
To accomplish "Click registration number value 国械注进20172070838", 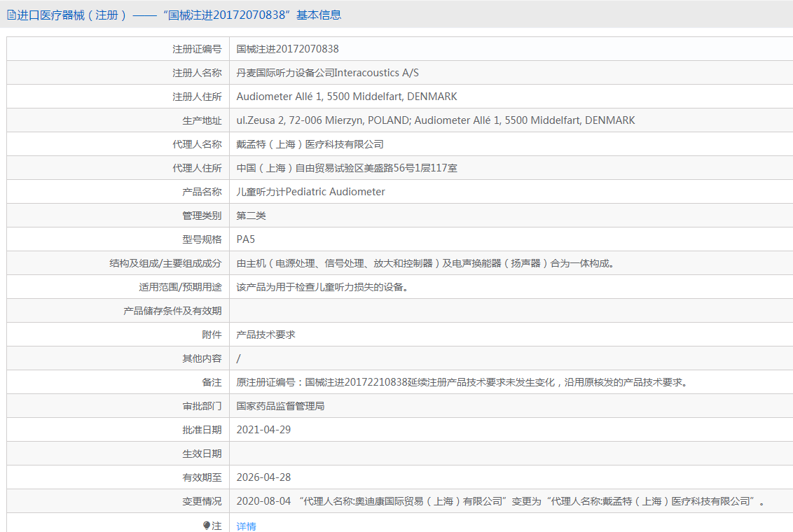I will pyautogui.click(x=287, y=49).
